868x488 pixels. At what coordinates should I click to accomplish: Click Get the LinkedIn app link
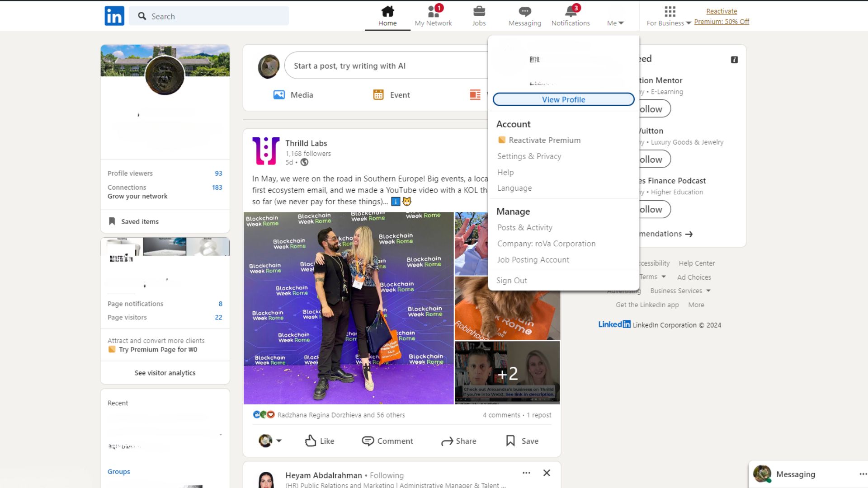[x=647, y=305]
